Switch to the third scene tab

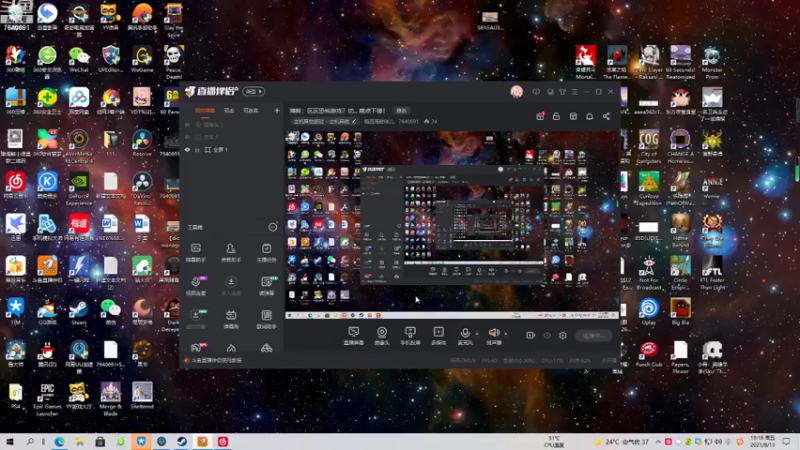pos(251,111)
